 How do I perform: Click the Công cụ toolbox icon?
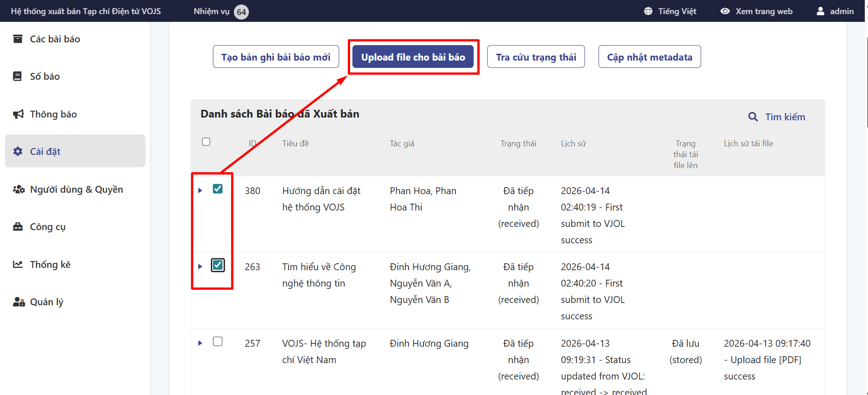coord(18,226)
